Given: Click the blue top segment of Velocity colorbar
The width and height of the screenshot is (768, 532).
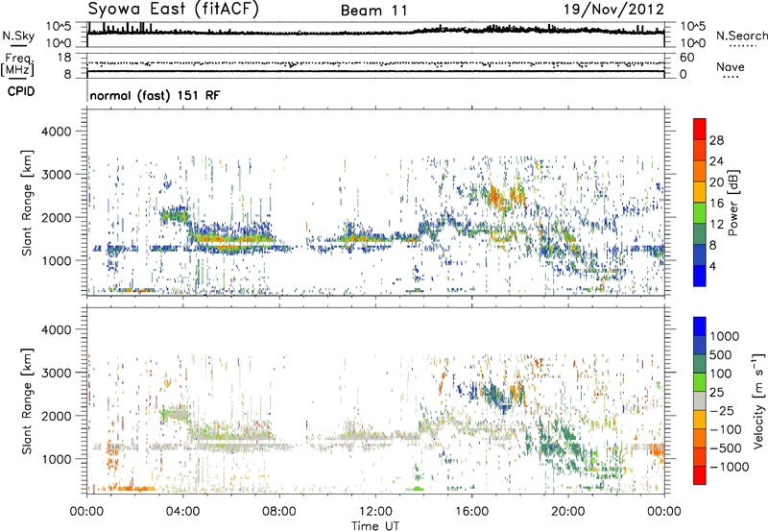Looking at the screenshot, I should tap(700, 326).
